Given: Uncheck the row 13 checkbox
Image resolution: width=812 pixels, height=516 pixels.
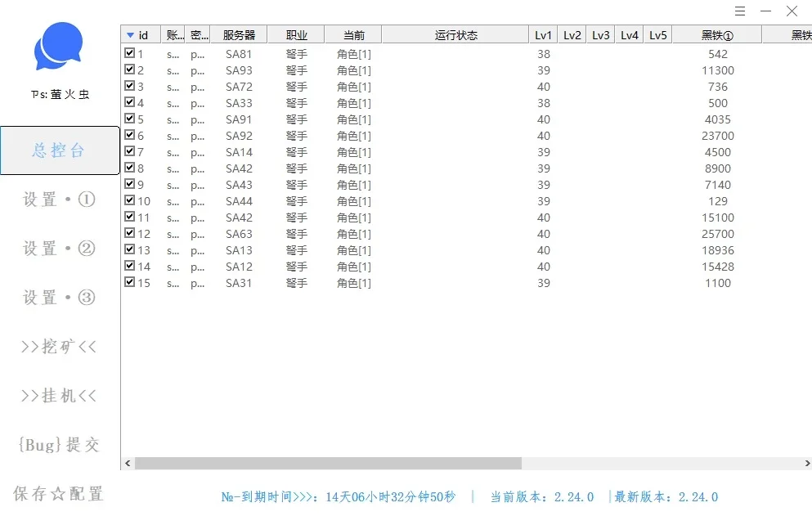Looking at the screenshot, I should click(x=129, y=249).
